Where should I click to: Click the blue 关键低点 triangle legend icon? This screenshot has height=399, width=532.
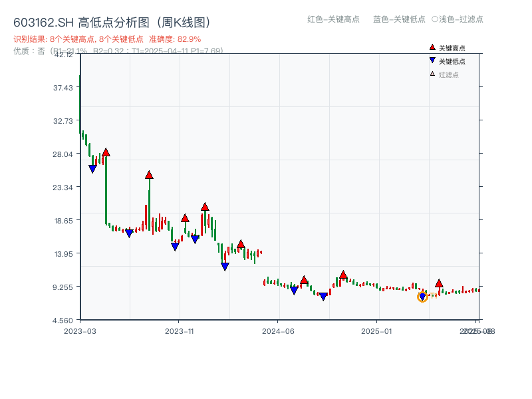pos(432,61)
